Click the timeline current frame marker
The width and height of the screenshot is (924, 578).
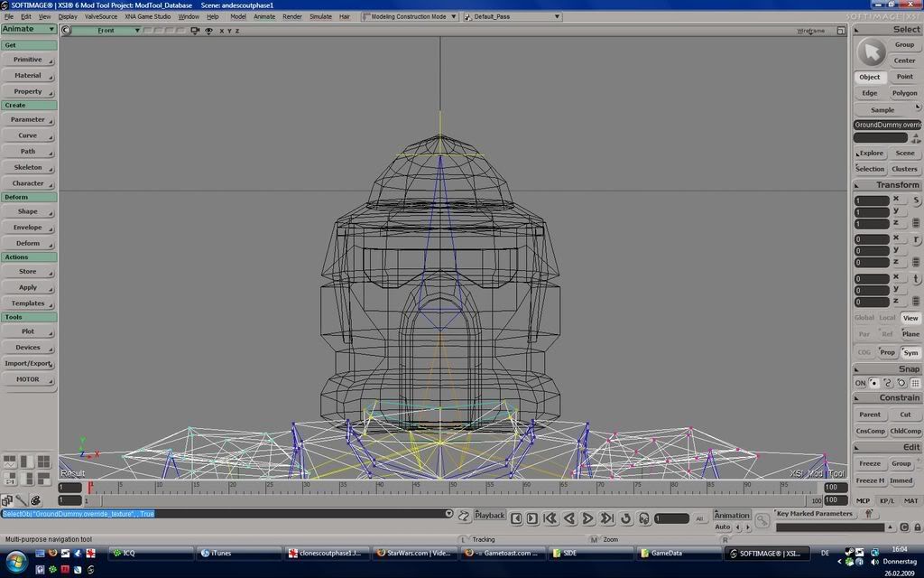[x=90, y=487]
